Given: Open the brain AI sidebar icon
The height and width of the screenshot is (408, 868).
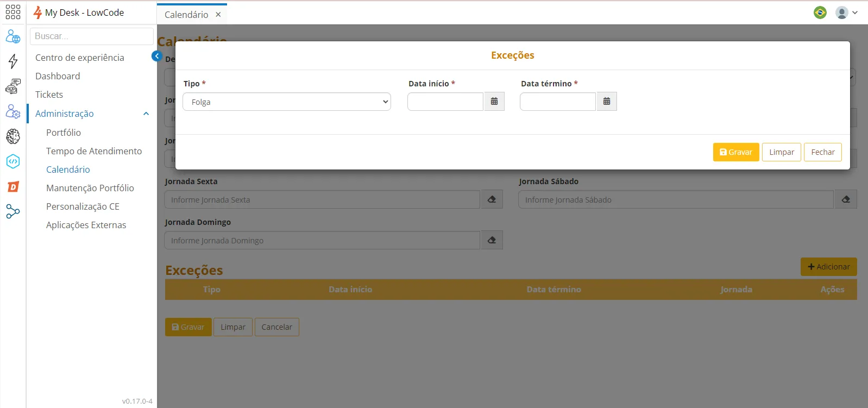Looking at the screenshot, I should [13, 136].
